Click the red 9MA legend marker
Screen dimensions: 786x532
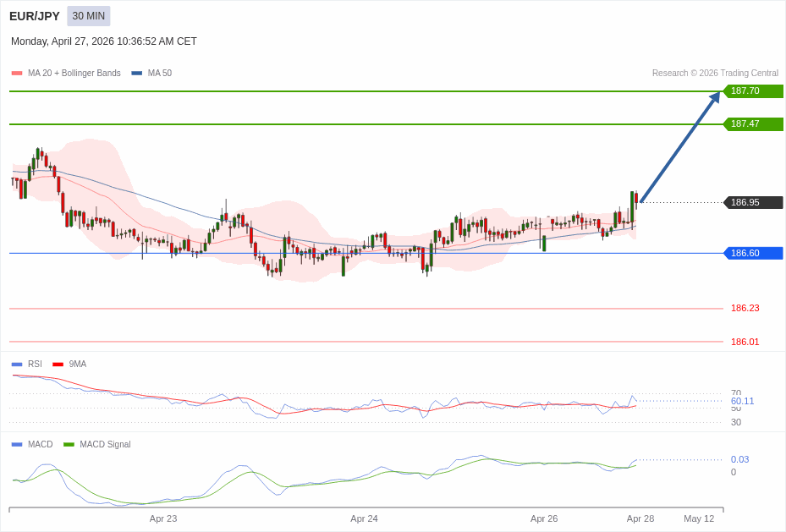[58, 365]
